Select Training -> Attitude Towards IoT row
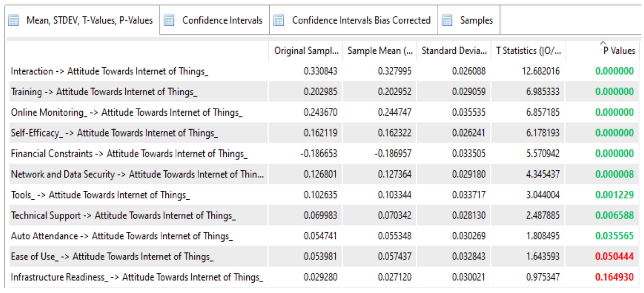Image resolution: width=644 pixels, height=293 pixels. pos(104,92)
